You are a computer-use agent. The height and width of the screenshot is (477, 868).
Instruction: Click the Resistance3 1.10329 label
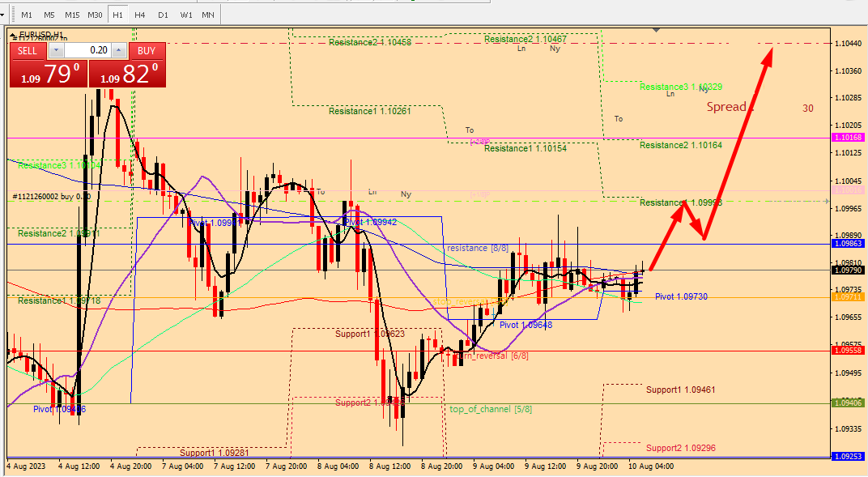(x=681, y=87)
